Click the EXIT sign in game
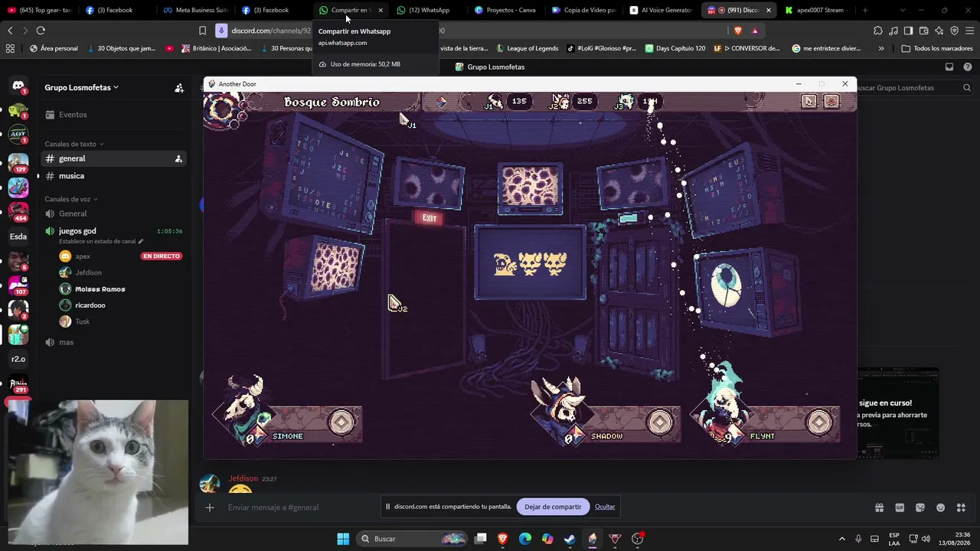The width and height of the screenshot is (980, 551). tap(430, 218)
